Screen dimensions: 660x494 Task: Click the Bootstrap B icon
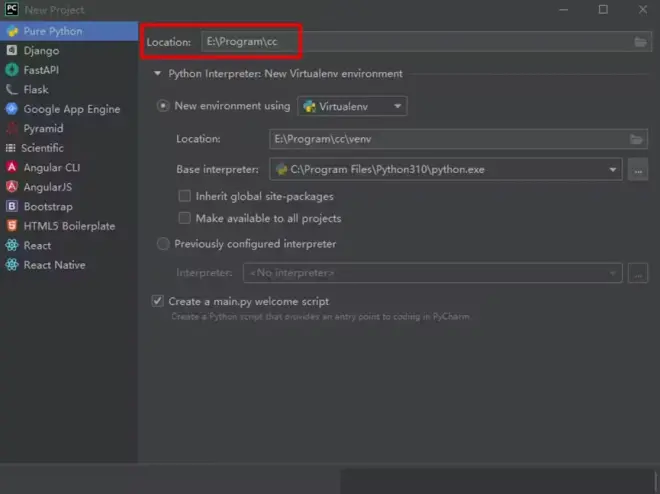point(12,206)
